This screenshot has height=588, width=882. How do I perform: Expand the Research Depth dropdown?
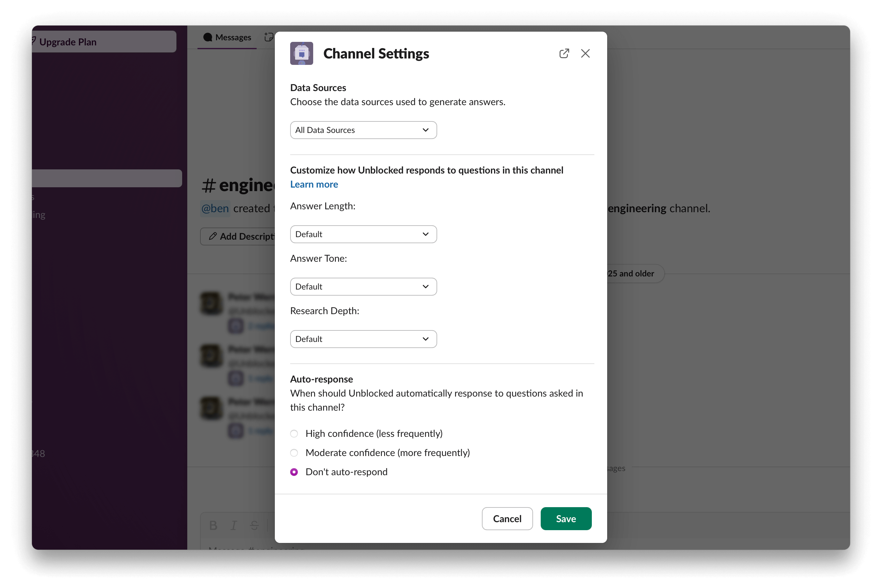(363, 339)
